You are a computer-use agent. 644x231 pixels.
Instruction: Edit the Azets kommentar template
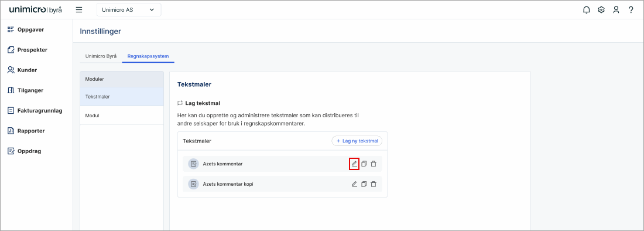(x=354, y=164)
